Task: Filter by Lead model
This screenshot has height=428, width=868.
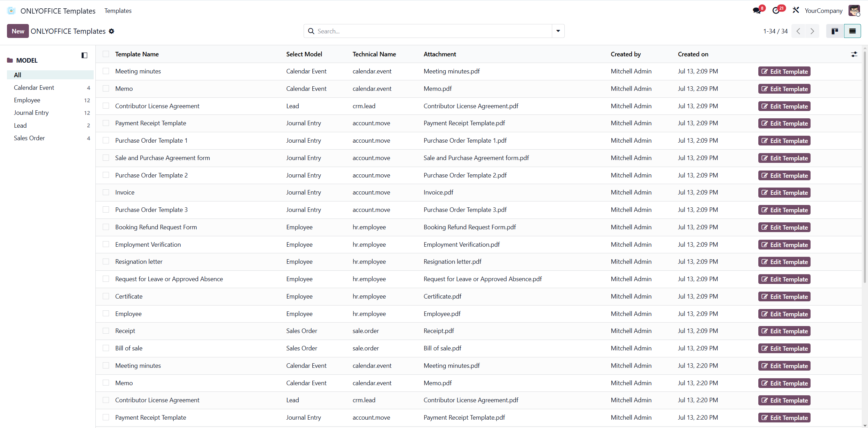Action: pyautogui.click(x=50, y=126)
